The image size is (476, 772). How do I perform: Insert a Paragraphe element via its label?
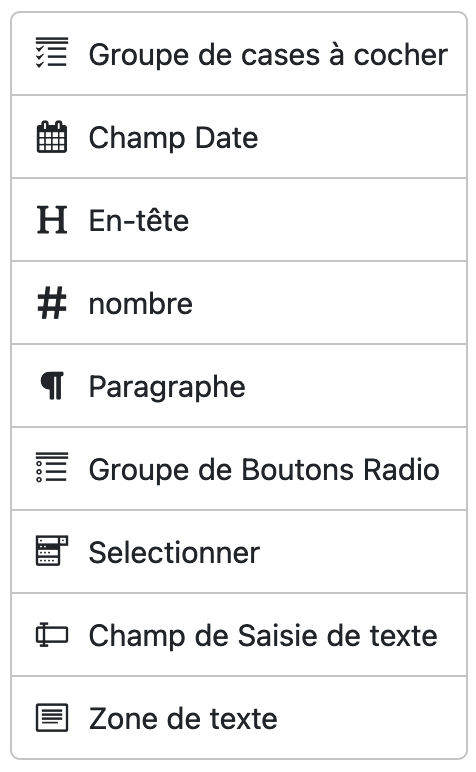click(167, 386)
